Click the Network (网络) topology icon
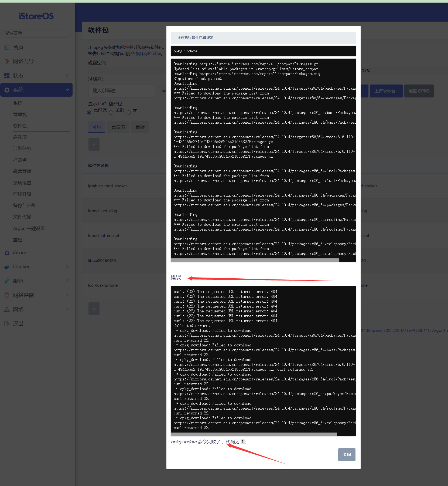 7,309
